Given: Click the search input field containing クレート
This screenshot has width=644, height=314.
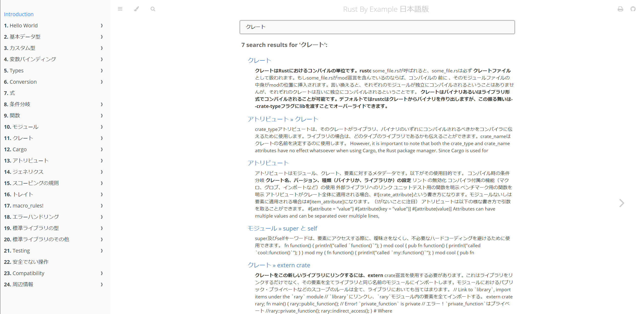Looking at the screenshot, I should [x=377, y=27].
